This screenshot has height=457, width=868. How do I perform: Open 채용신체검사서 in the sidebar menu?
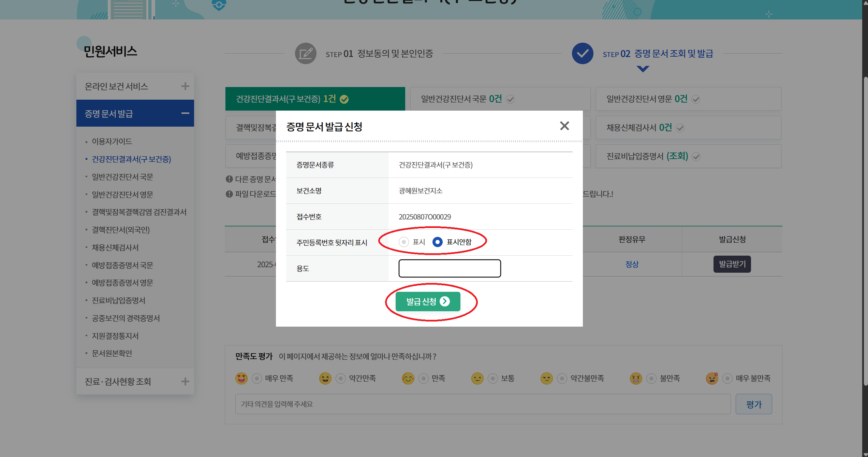click(115, 247)
